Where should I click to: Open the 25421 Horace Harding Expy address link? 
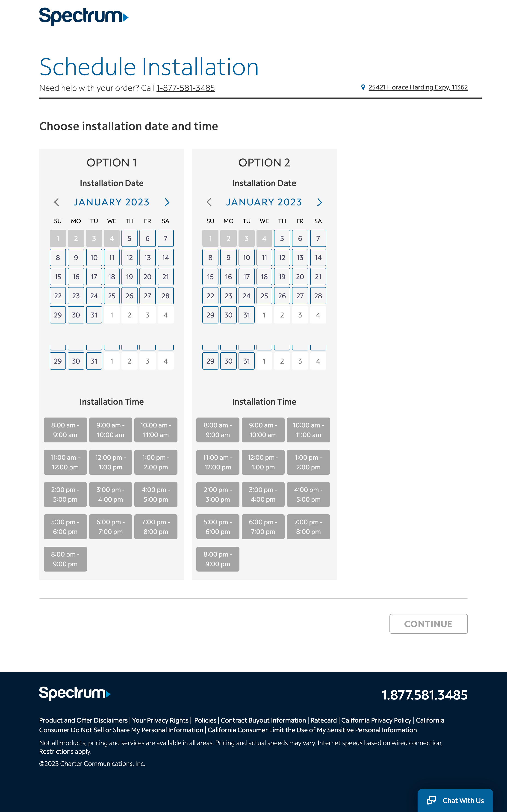click(x=418, y=87)
